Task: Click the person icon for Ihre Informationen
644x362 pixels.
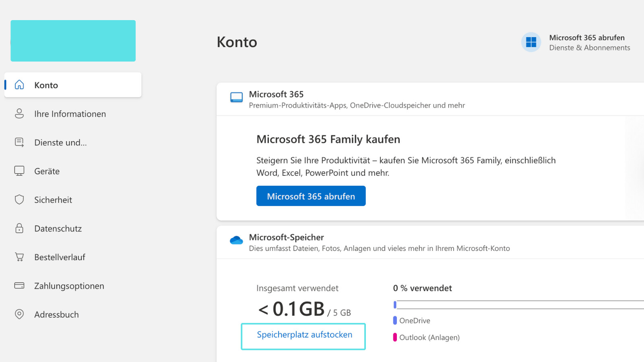Action: tap(19, 114)
